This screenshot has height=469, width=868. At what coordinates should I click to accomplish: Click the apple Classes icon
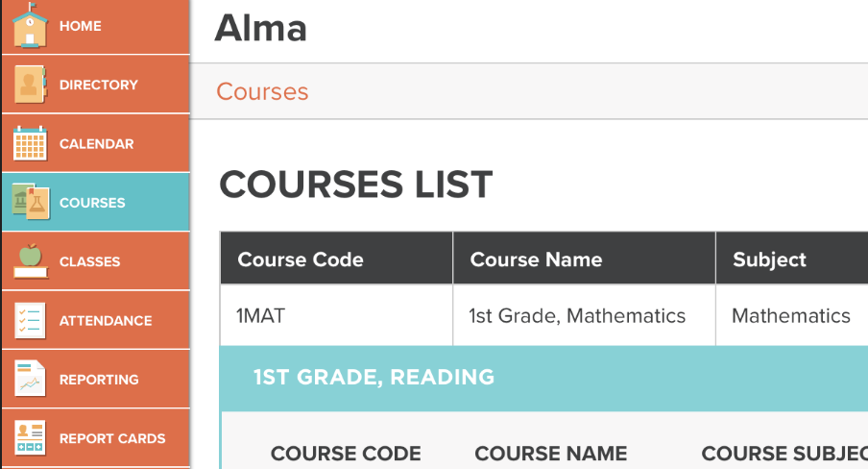[30, 261]
